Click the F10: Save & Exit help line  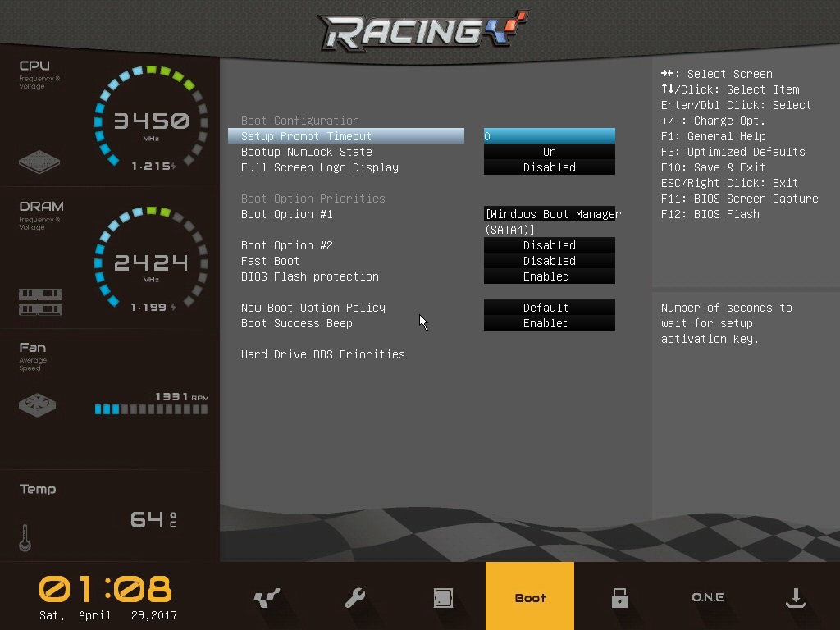click(x=713, y=167)
